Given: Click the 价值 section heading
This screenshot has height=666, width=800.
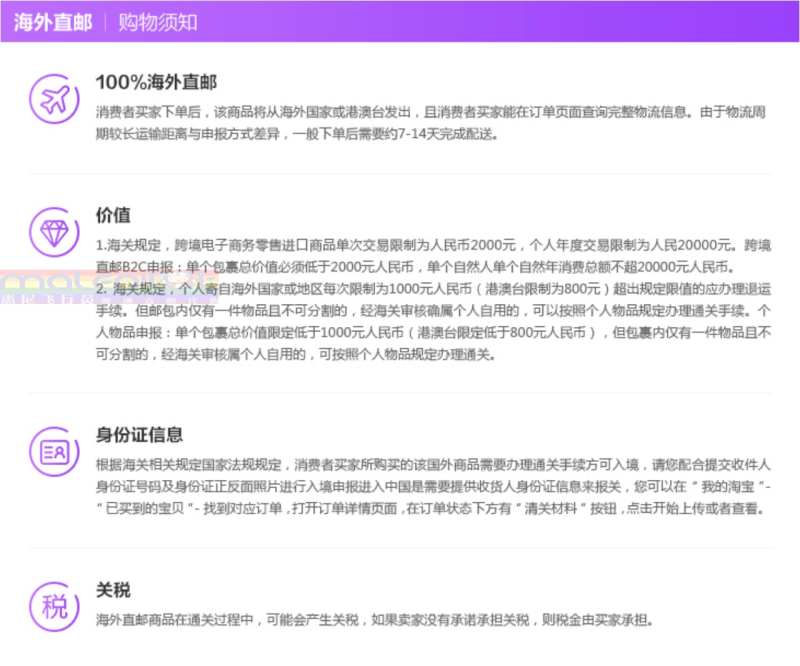Looking at the screenshot, I should pos(113,215).
